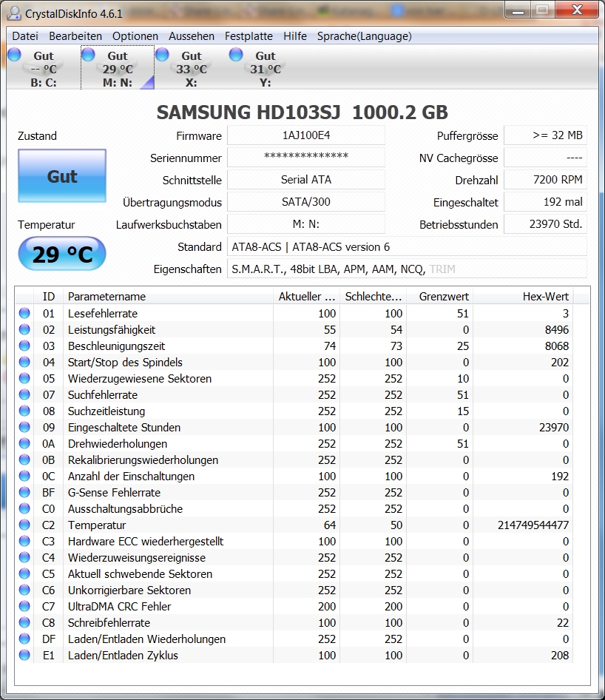Click status icon for UltraDMA CRC Fehler
The width and height of the screenshot is (605, 700).
(24, 606)
